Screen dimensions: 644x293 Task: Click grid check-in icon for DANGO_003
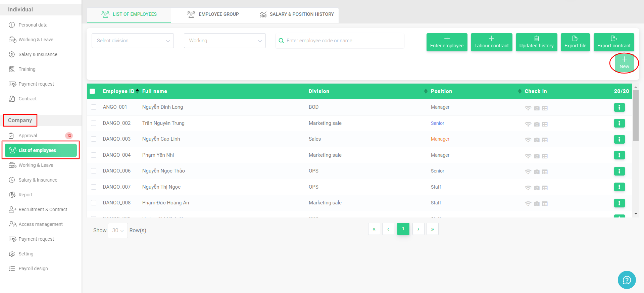(x=545, y=140)
